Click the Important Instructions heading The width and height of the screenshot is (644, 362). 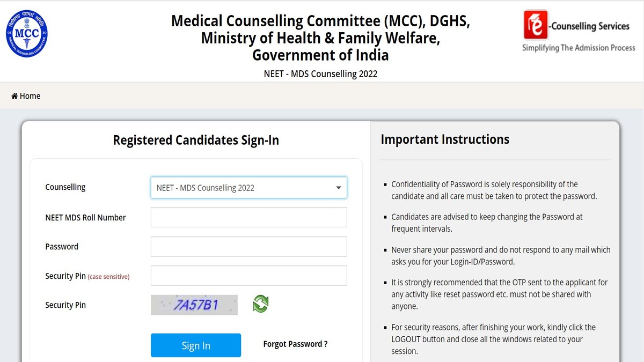pos(445,139)
